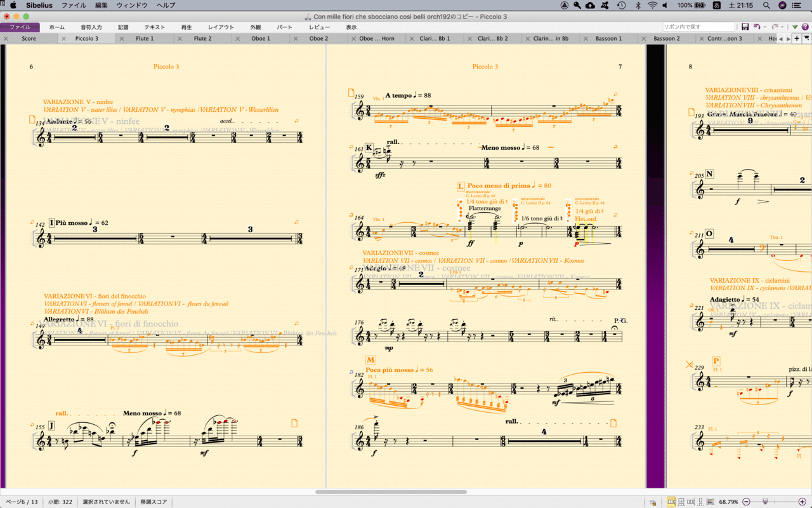The image size is (812, 508).
Task: Close the Oboe 1 tab
Action: click(239, 39)
